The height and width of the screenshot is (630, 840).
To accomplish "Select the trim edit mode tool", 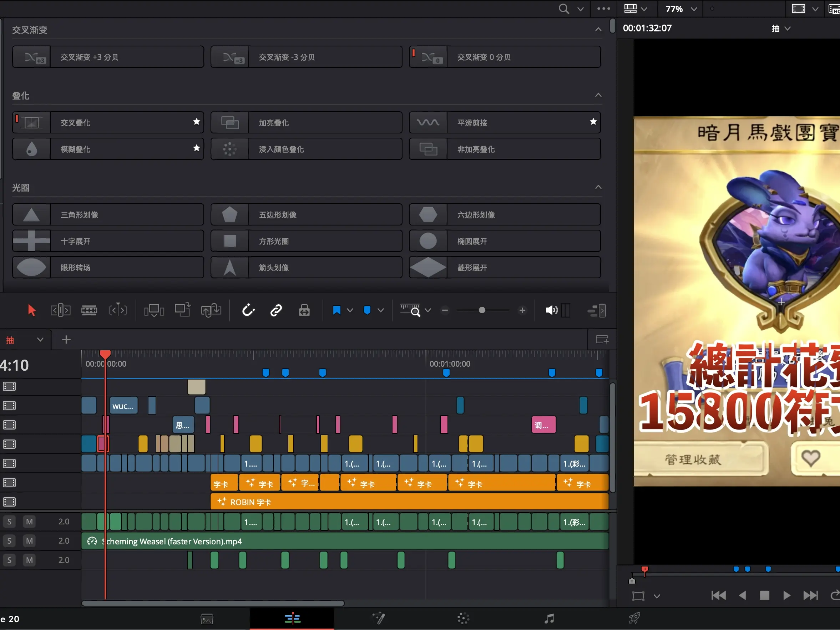I will 60,310.
